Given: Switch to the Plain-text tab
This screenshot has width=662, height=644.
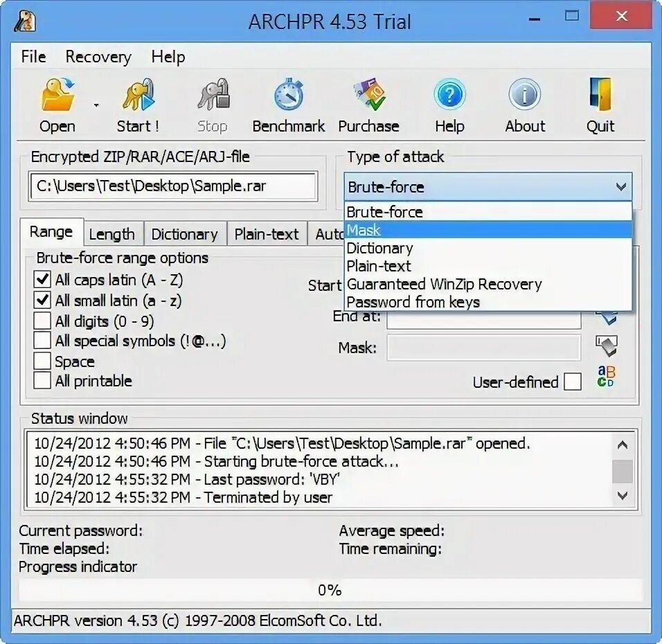Looking at the screenshot, I should point(267,234).
